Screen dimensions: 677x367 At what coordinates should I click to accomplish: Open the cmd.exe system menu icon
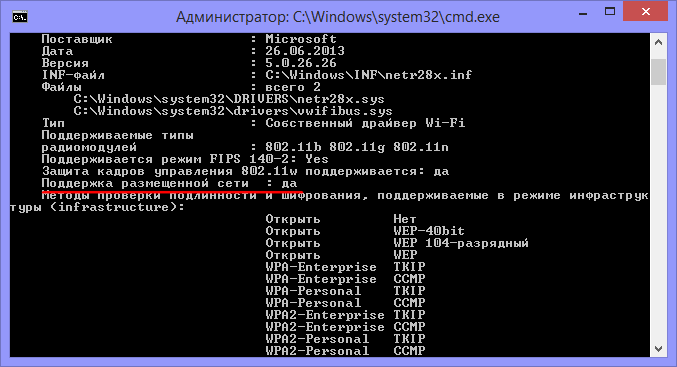[20, 17]
